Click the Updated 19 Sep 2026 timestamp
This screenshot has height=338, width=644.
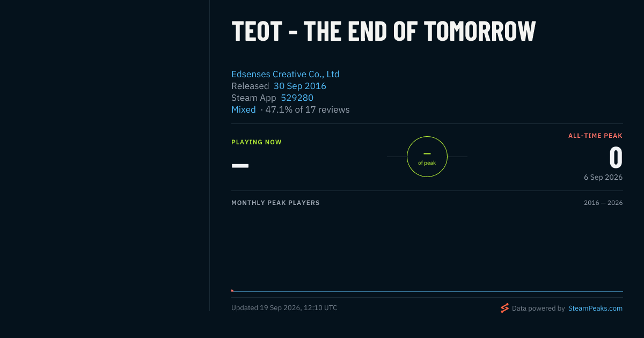[x=284, y=308]
